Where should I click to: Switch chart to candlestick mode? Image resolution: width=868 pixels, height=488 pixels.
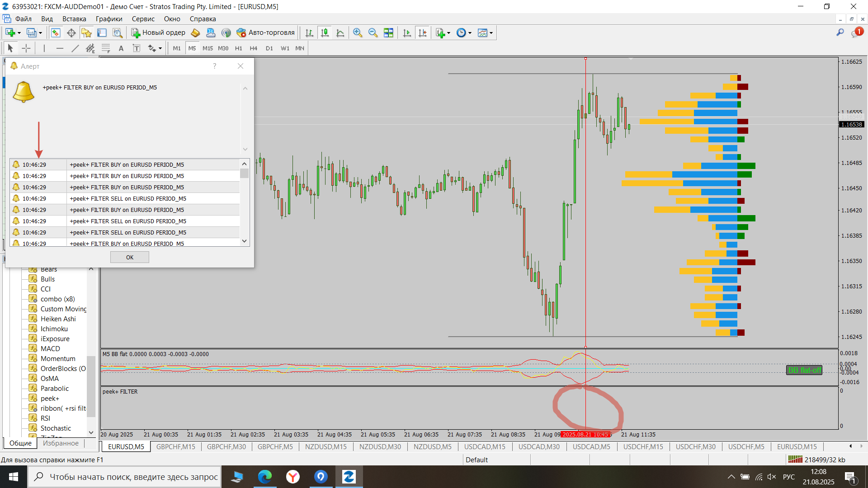pos(325,33)
